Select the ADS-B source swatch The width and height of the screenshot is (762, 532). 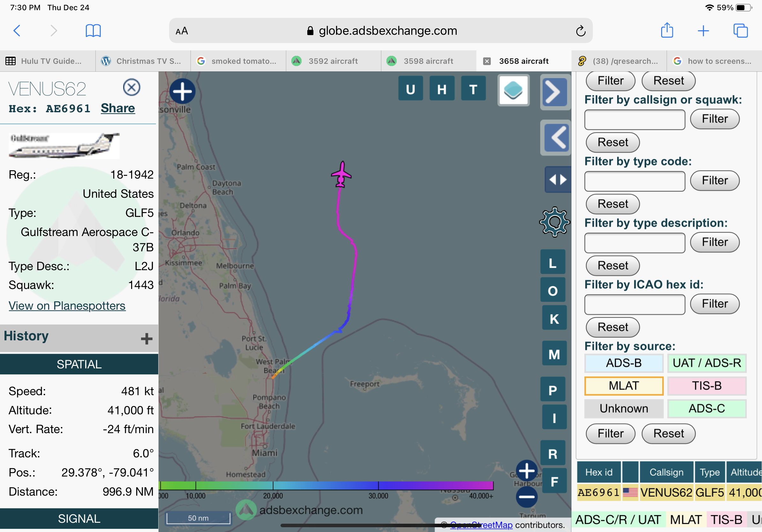coord(624,363)
